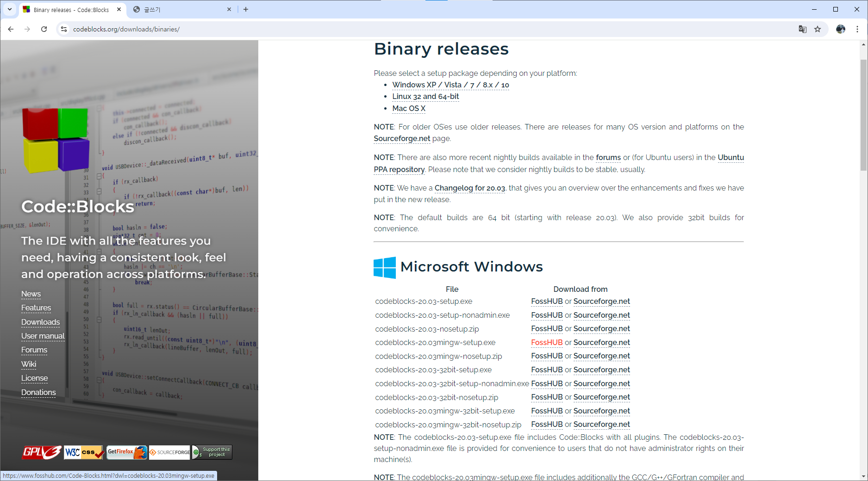Open the Changelog for 20.03 link

[470, 188]
